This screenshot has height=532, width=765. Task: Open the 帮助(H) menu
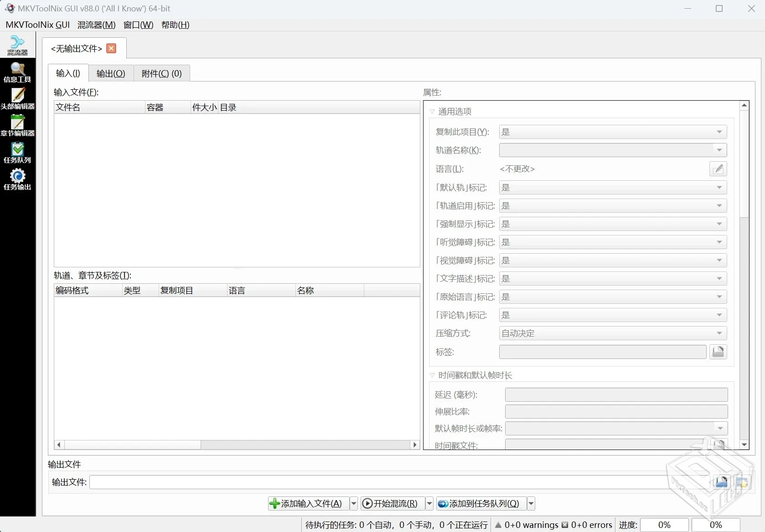click(175, 25)
